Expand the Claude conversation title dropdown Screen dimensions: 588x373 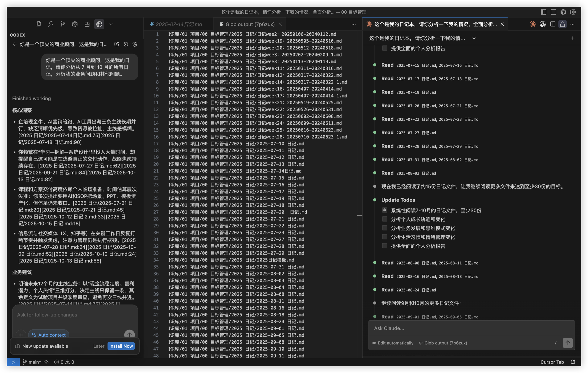point(474,38)
